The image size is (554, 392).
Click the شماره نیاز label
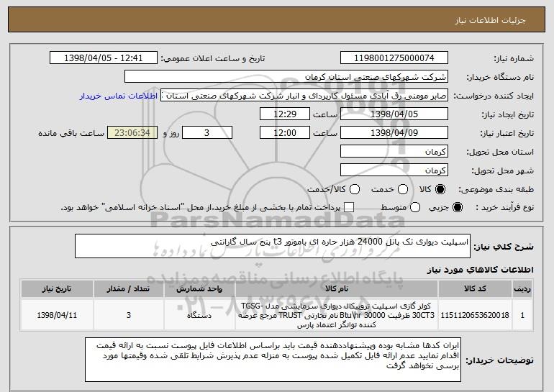point(514,58)
